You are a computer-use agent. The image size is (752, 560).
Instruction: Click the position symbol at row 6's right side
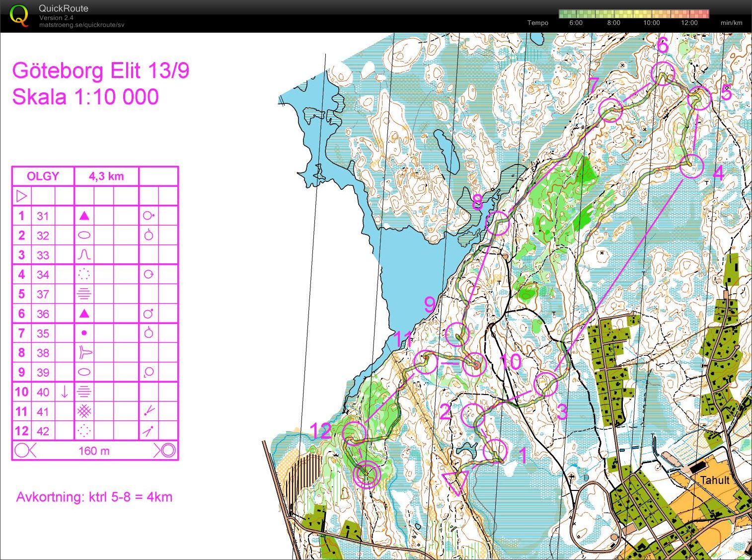click(x=149, y=314)
